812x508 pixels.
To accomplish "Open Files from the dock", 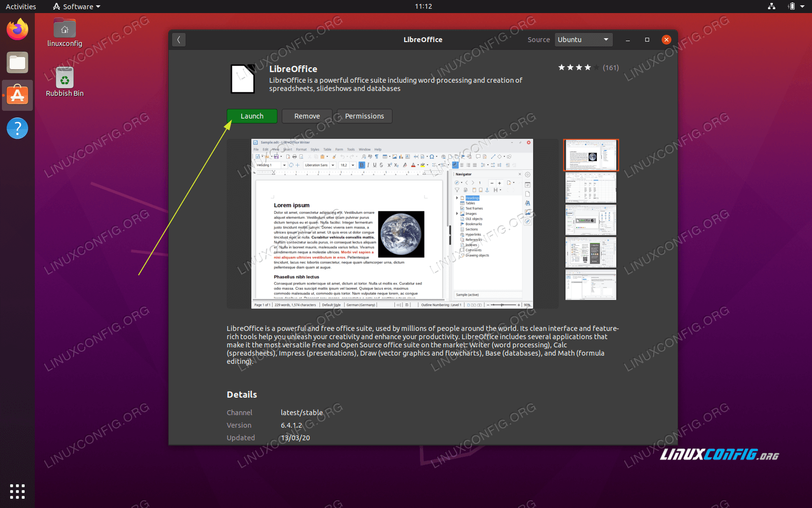I will tap(17, 62).
